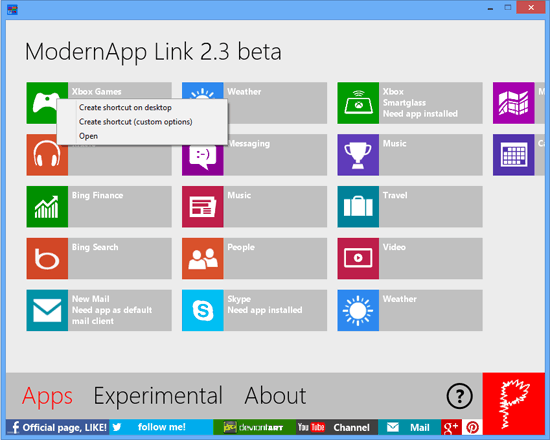Click the Bing Finance label
Screen dimensions: 550x440
point(98,195)
